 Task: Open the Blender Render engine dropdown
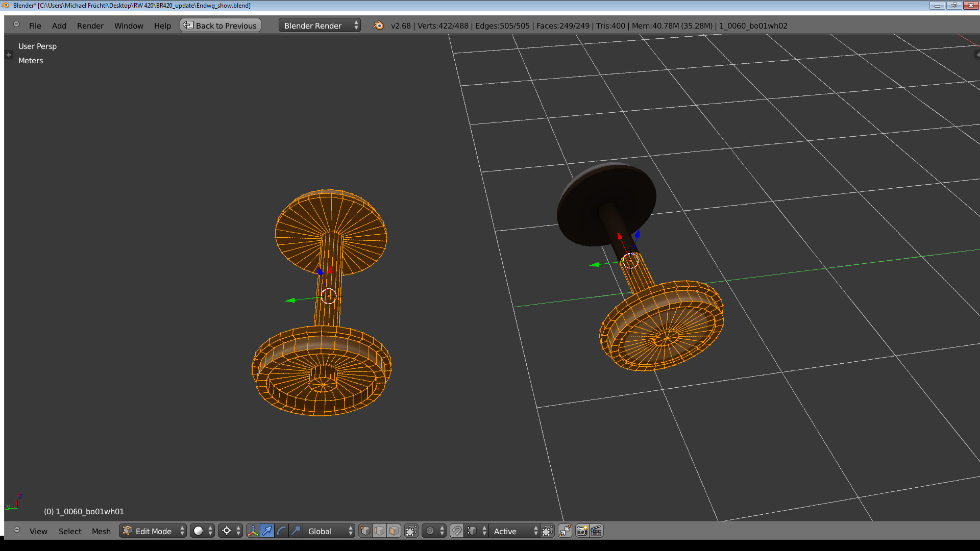pyautogui.click(x=320, y=26)
